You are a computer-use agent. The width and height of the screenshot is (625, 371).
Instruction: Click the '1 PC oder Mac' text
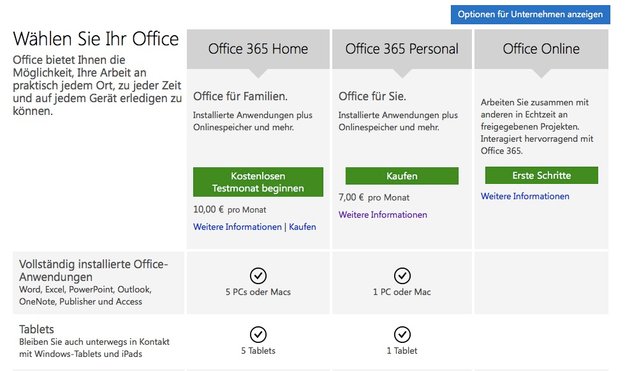pos(402,292)
